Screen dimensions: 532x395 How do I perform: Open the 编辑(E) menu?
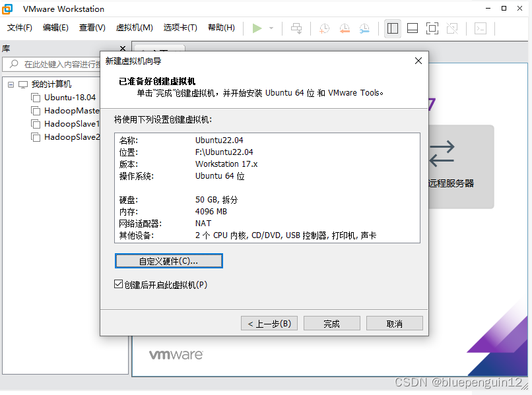point(55,28)
